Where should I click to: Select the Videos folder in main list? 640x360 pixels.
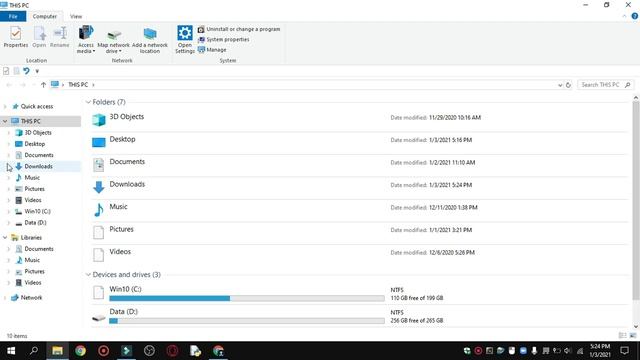pyautogui.click(x=120, y=252)
